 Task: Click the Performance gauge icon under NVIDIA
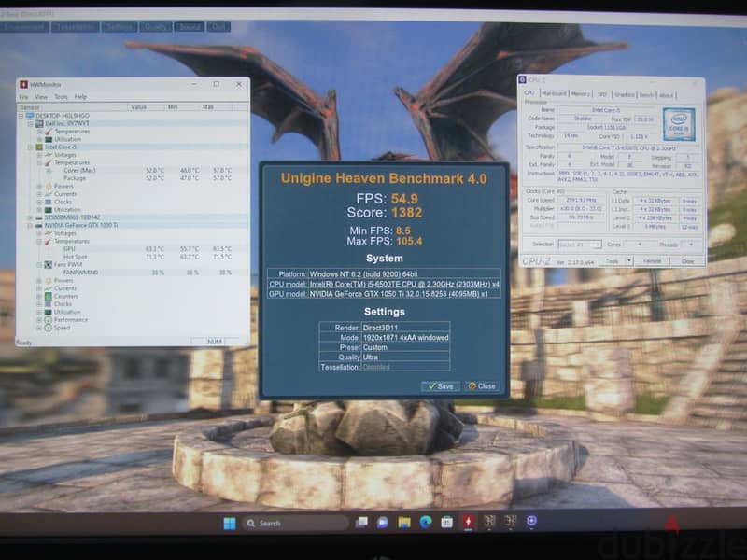tap(49, 320)
